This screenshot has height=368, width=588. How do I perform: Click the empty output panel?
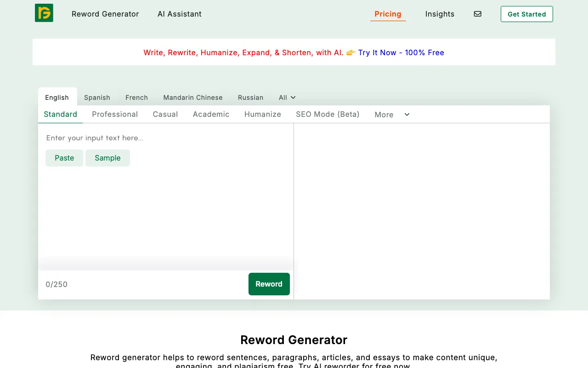click(x=422, y=211)
